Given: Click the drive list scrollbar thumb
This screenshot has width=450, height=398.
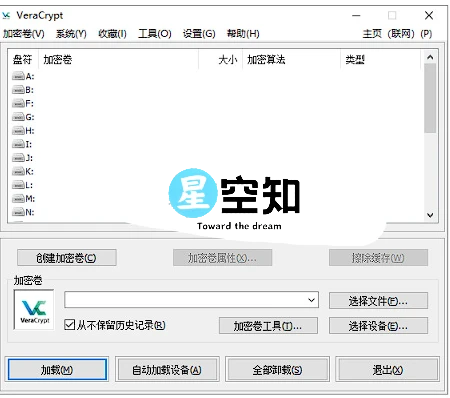Looking at the screenshot, I should click(x=430, y=98).
